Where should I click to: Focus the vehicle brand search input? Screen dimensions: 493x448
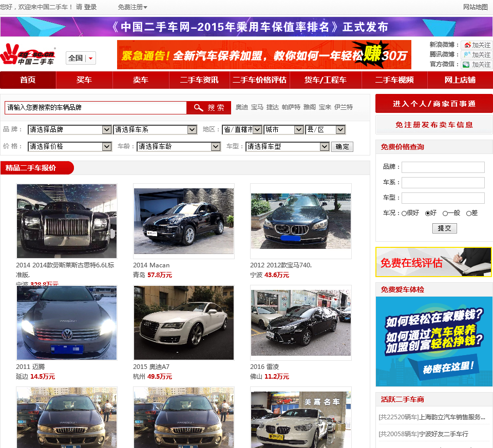(x=96, y=108)
